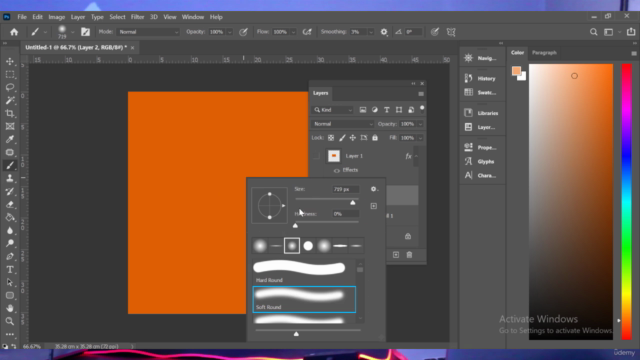Select the Brush tool in toolbar
This screenshot has height=360, width=640.
click(x=10, y=165)
